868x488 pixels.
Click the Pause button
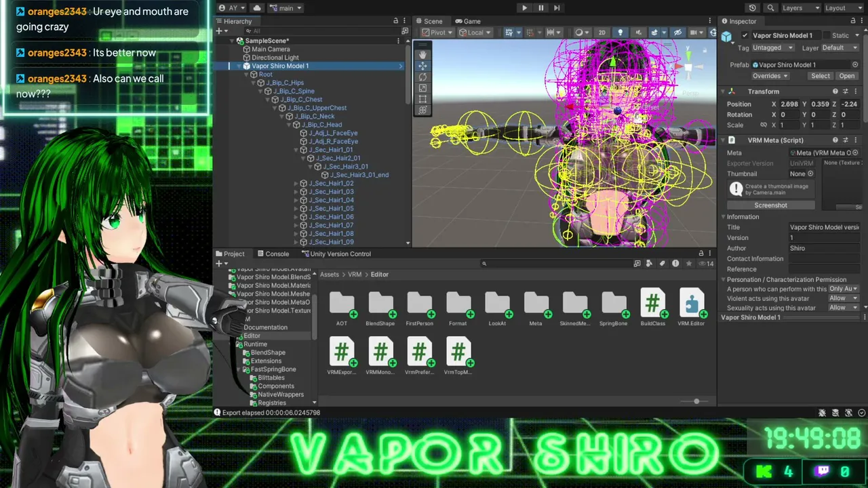(540, 8)
